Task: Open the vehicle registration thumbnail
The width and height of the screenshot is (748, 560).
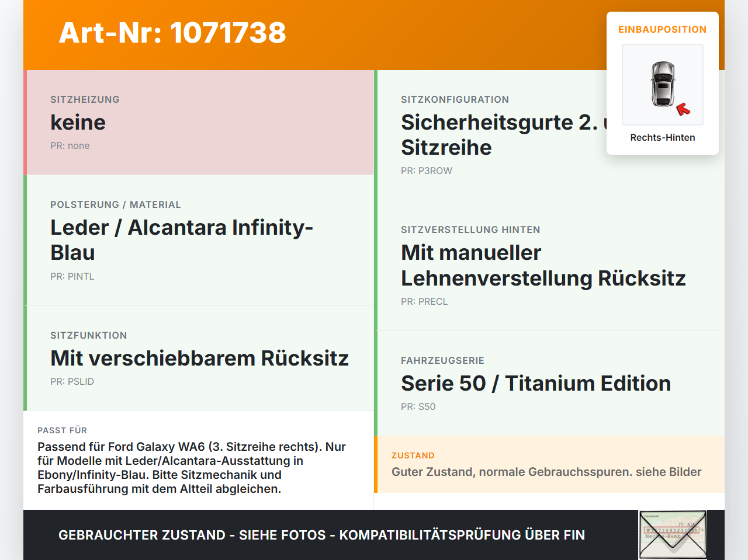Action: coord(673,535)
